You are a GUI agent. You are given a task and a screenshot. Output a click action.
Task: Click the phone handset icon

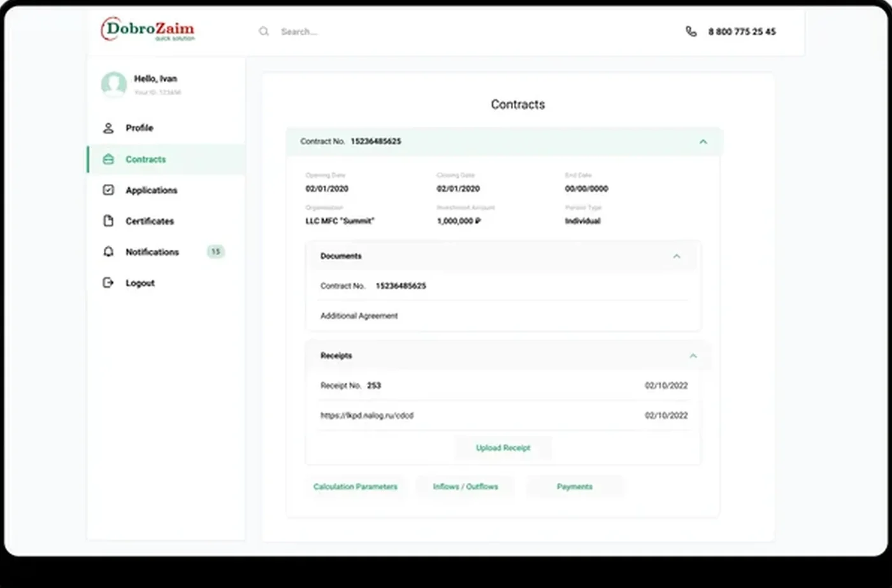click(x=691, y=31)
